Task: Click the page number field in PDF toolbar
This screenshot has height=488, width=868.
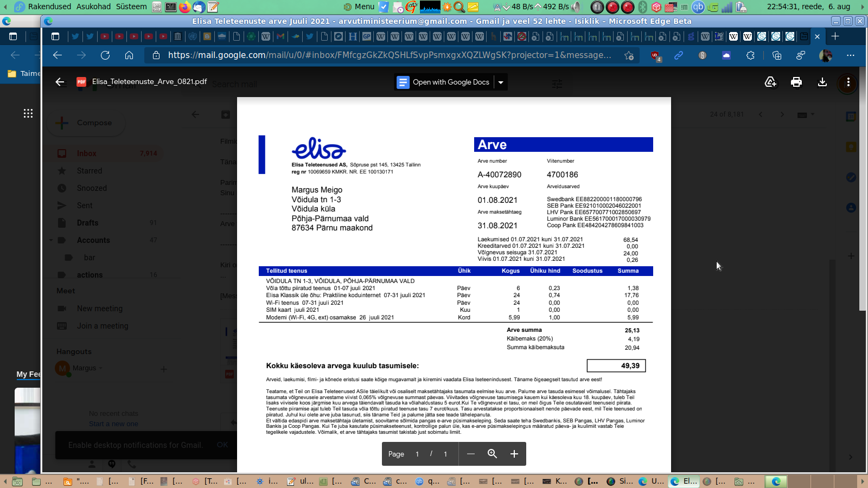Action: click(417, 454)
